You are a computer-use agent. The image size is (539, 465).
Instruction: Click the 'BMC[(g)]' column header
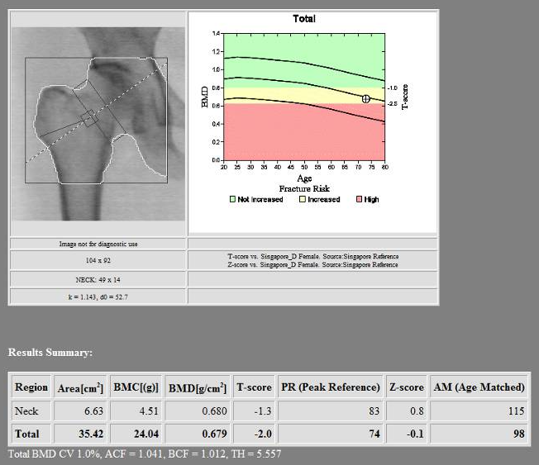[x=136, y=387]
